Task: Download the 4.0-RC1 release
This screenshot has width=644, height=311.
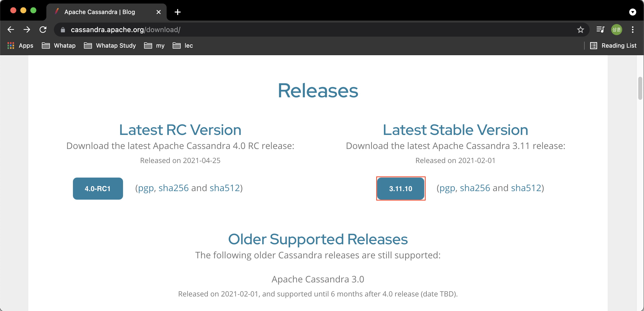Action: (98, 189)
